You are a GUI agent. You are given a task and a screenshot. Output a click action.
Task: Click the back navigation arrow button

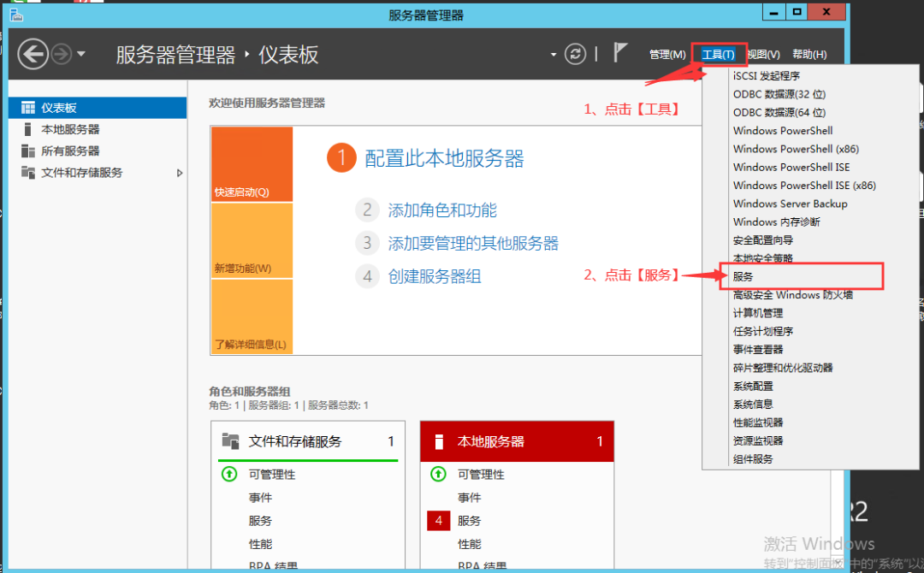click(x=33, y=55)
